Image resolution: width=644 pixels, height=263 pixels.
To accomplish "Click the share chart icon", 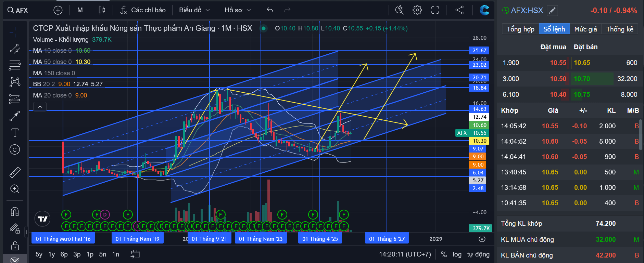I will pos(459,10).
